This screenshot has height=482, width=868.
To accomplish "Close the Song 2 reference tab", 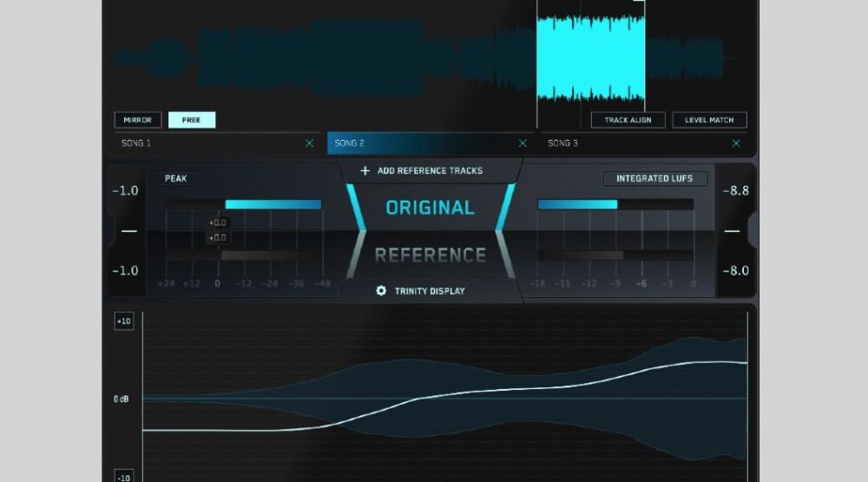I will coord(523,143).
